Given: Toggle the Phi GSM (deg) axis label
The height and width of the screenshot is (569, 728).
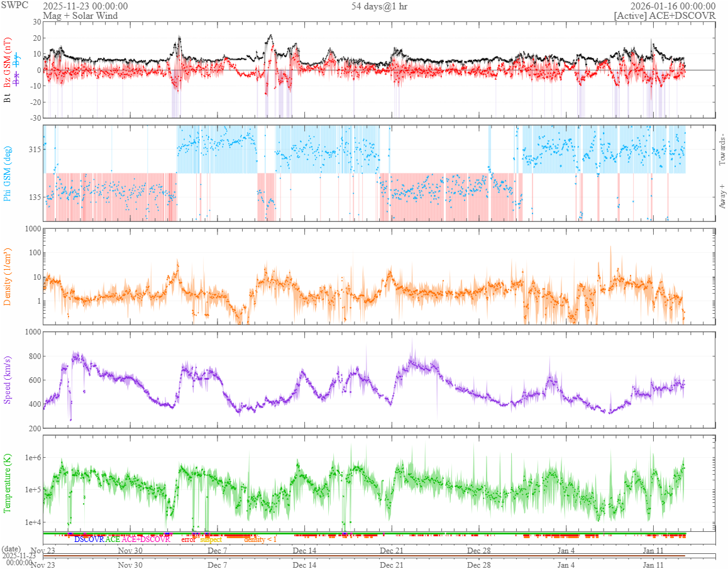Looking at the screenshot, I should click(x=7, y=174).
